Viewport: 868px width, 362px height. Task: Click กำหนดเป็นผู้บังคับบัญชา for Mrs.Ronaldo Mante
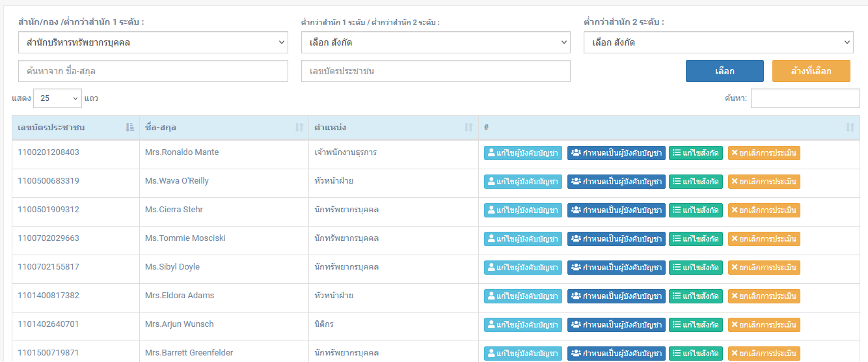(x=616, y=153)
